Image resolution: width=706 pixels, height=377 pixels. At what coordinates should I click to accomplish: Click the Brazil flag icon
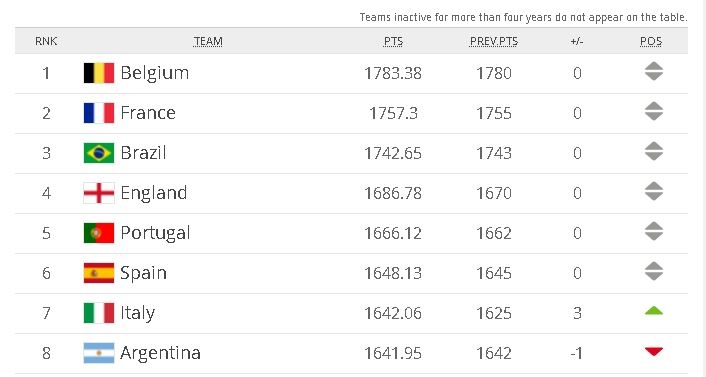tap(99, 153)
